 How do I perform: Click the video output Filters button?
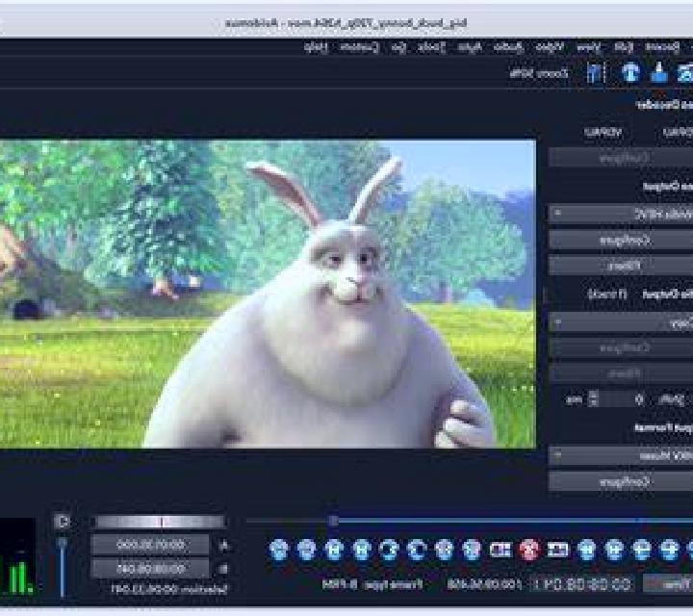coord(621,266)
